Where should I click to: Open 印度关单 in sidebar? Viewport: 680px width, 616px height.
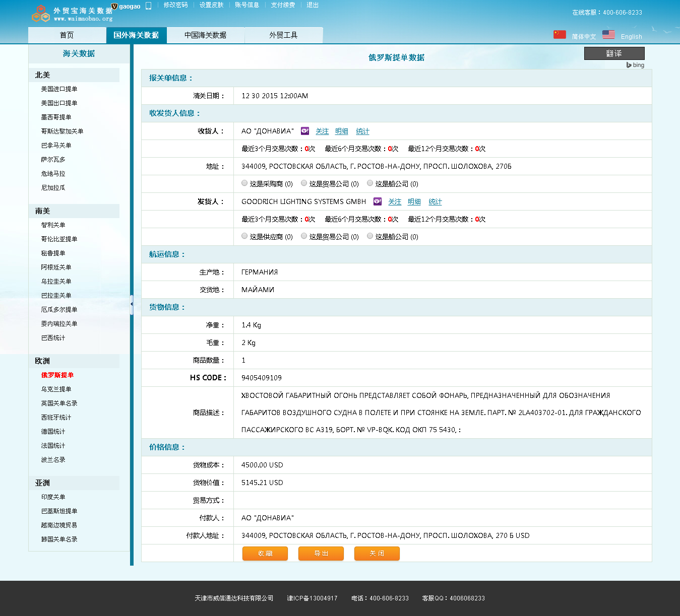[53, 497]
